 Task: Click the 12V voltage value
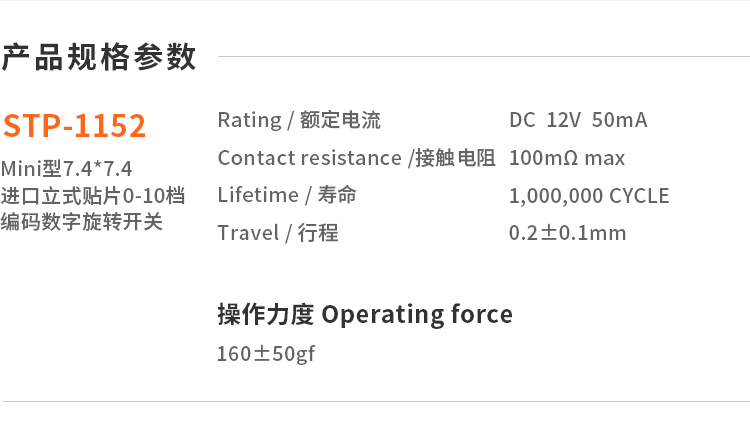tap(563, 120)
